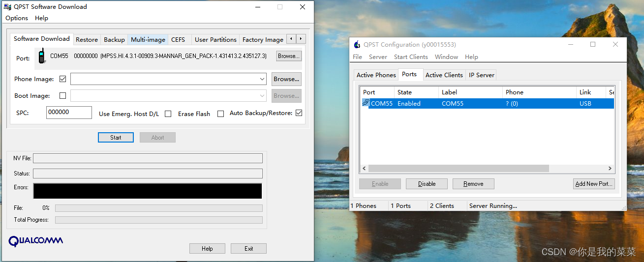The image size is (644, 262).
Task: Click the Help button at bottom
Action: click(x=207, y=249)
